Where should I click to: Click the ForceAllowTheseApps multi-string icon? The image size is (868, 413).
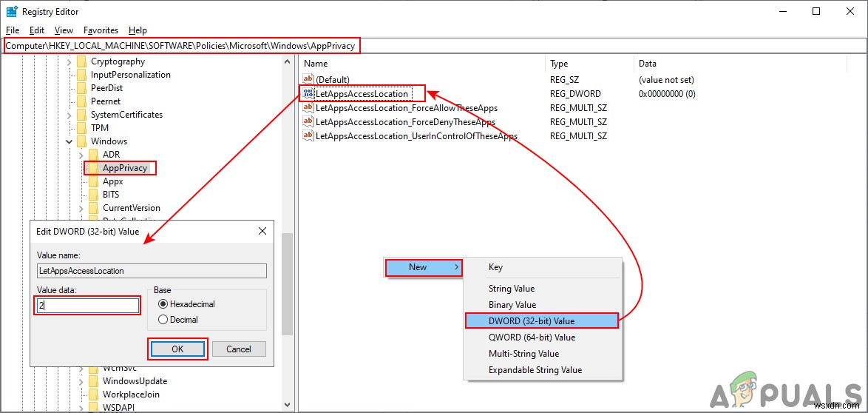[309, 108]
